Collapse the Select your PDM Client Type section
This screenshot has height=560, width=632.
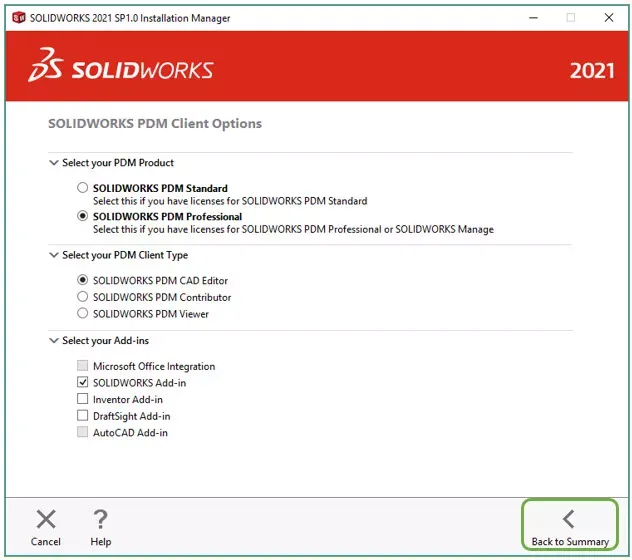point(53,255)
